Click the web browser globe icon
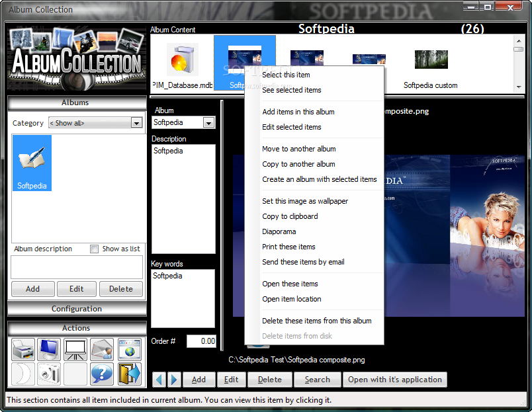This screenshot has height=412, width=532. click(x=130, y=349)
